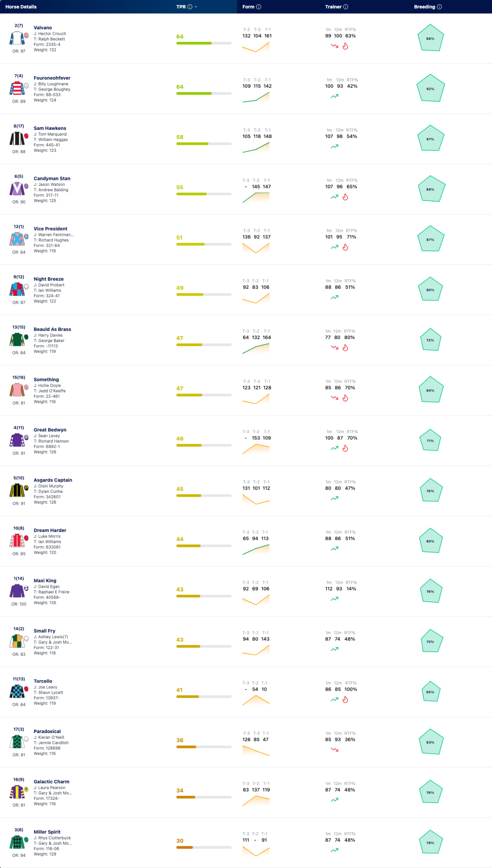The image size is (492, 868).
Task: Select the Trainer column header
Action: (x=333, y=7)
